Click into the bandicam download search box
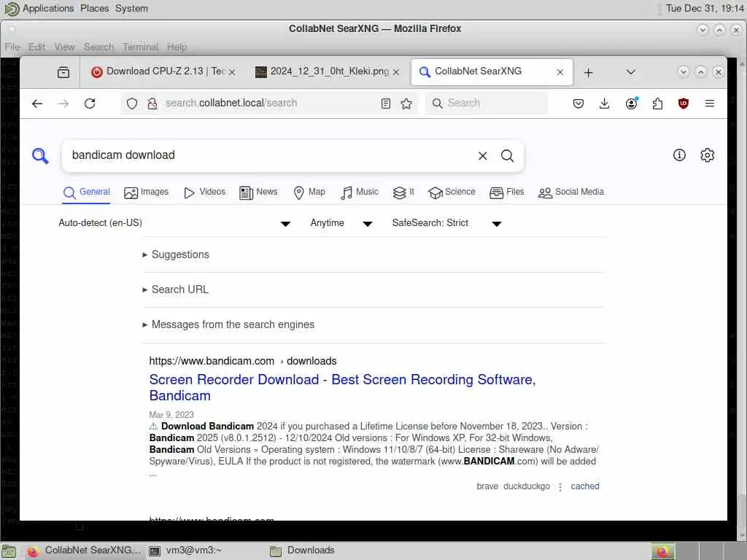 (x=271, y=156)
